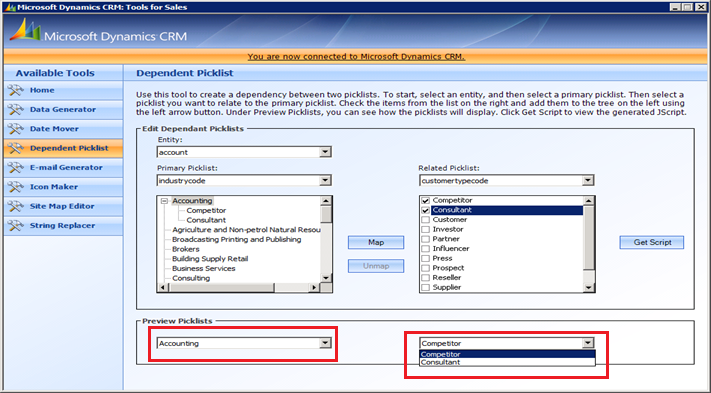The width and height of the screenshot is (711, 393).
Task: Open the Data Generator tool
Action: click(x=63, y=110)
